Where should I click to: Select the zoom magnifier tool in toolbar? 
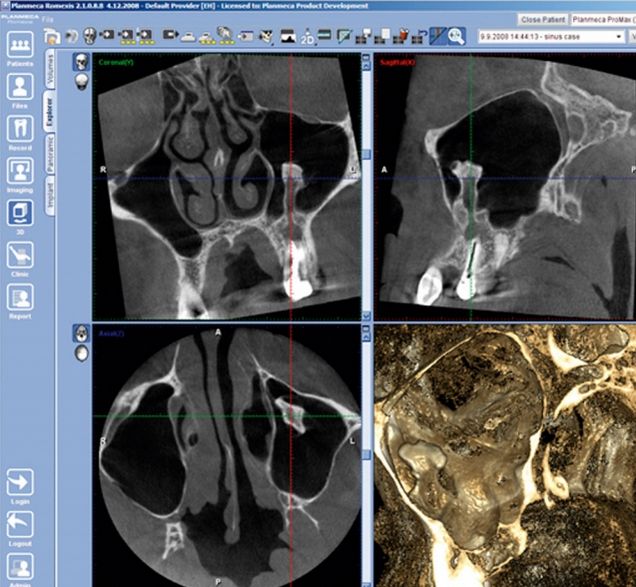pos(456,37)
